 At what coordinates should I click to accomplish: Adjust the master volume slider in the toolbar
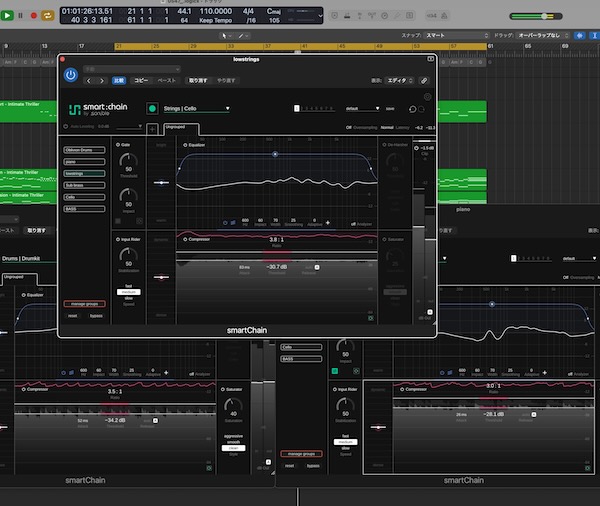(536, 16)
